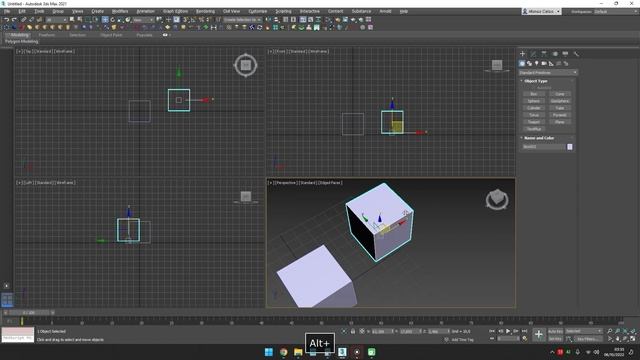The height and width of the screenshot is (360, 640).
Task: Open the Standard Primitives dropdown
Action: coord(548,73)
